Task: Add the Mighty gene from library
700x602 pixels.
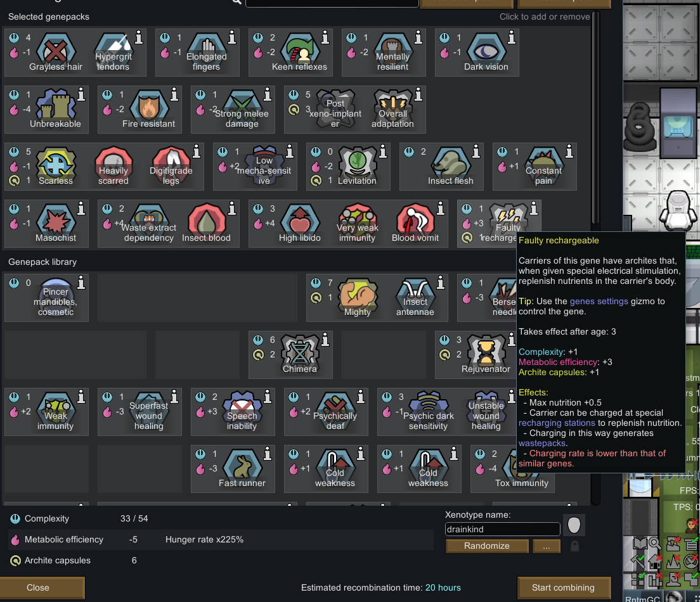Action: tap(357, 298)
